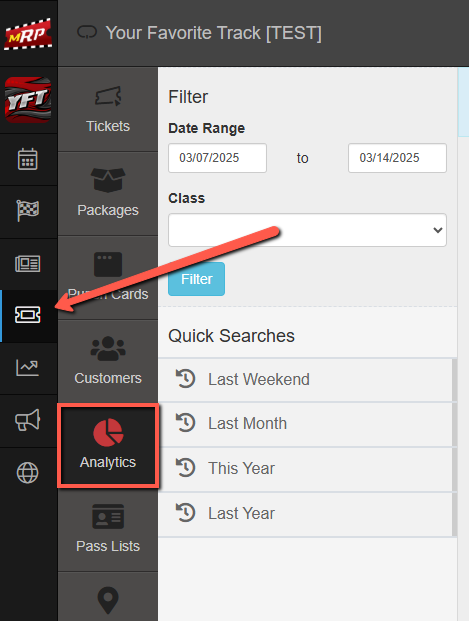Go to the MRP home logo
Screen dimensions: 469x621
(x=28, y=34)
